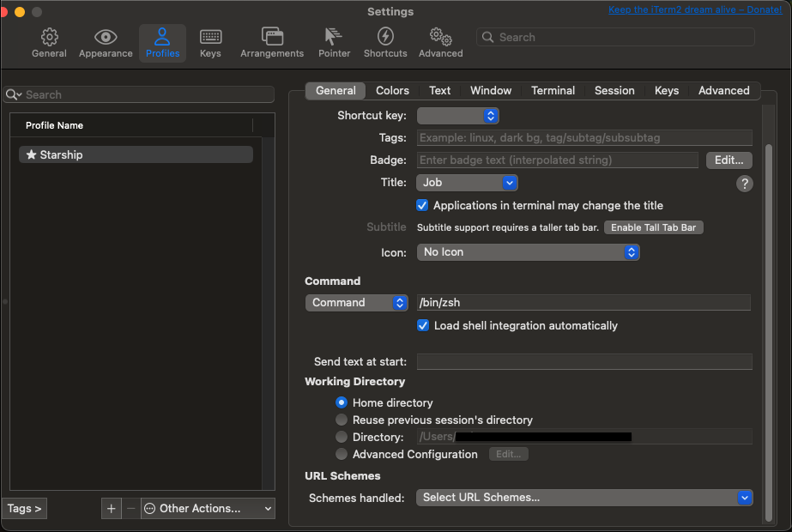792x532 pixels.
Task: Click the Profile Name column header
Action: pyautogui.click(x=131, y=125)
